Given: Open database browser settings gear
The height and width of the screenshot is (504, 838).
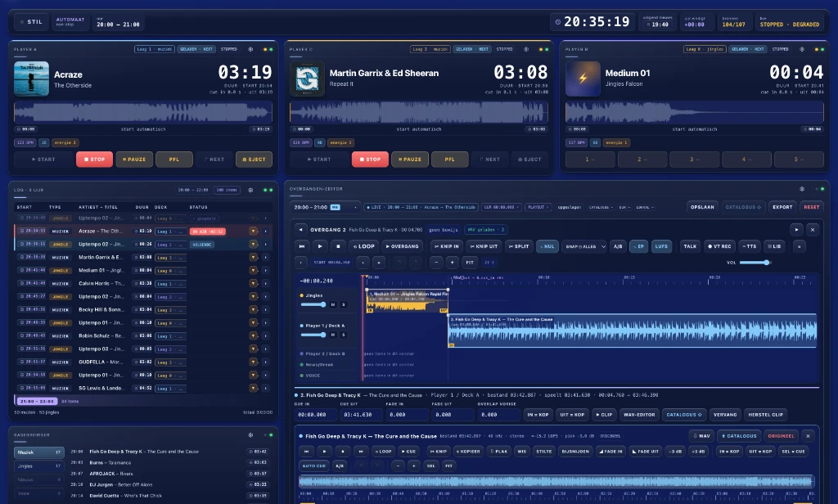Looking at the screenshot, I should pos(250,435).
